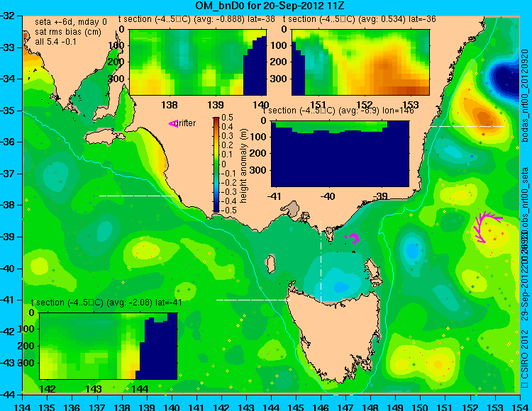Viewport: 532px width, 411px height.
Task: Click the 'sat rms bias (cm)' label
Action: 68,32
